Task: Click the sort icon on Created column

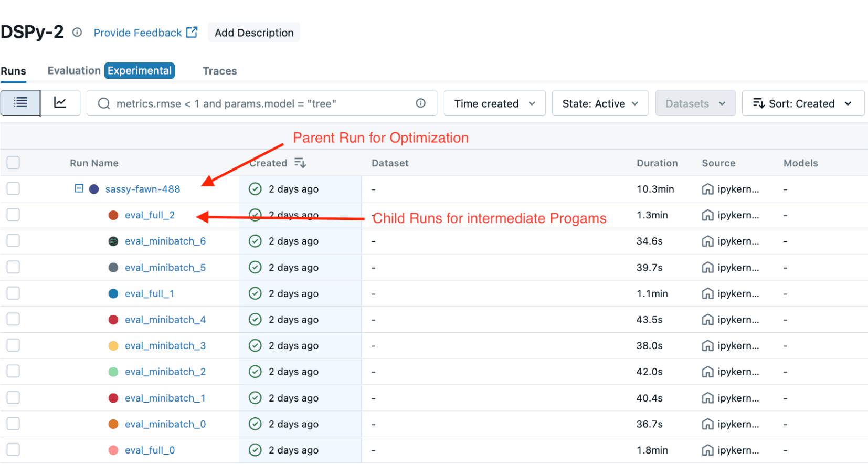Action: coord(300,163)
